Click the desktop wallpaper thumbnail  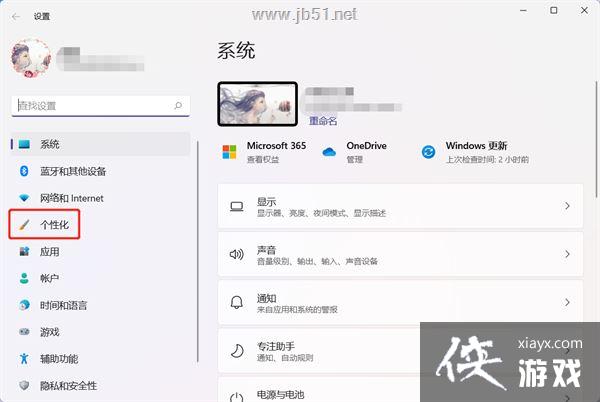point(258,104)
